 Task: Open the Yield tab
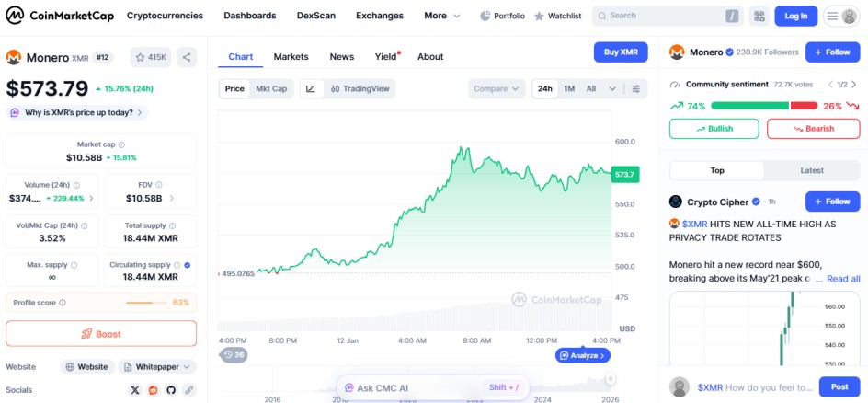(x=386, y=56)
